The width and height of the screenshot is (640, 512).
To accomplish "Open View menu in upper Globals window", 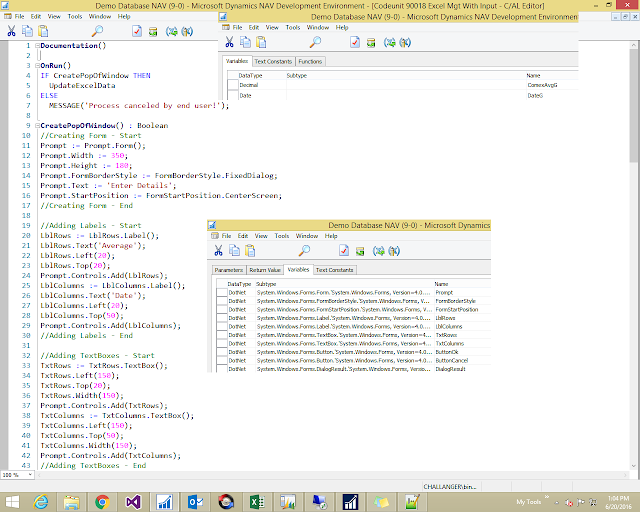I will coord(272,27).
